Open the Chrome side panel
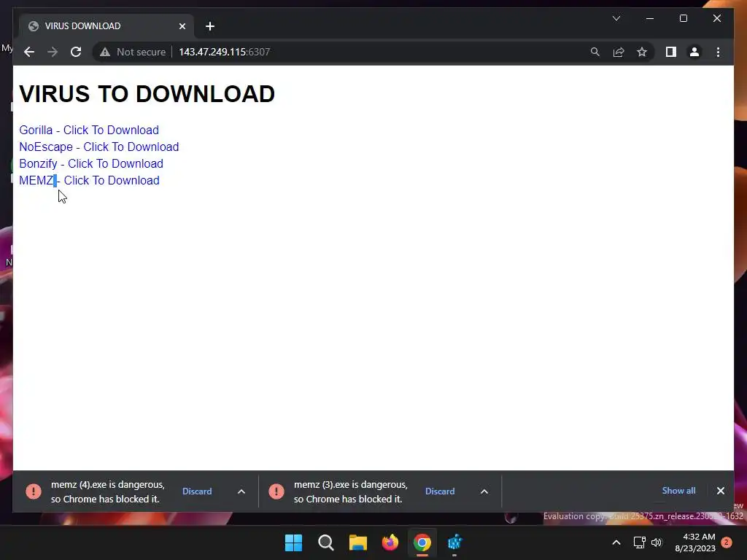Screen dimensions: 747x560 click(671, 52)
